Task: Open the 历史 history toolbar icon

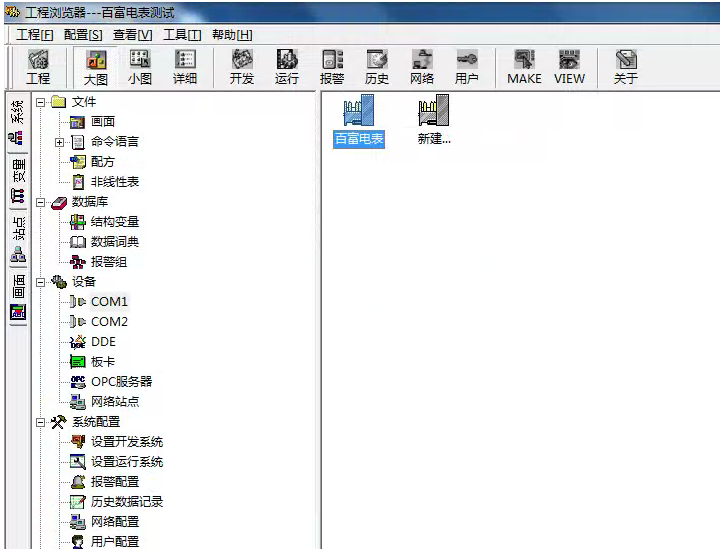Action: click(x=377, y=67)
